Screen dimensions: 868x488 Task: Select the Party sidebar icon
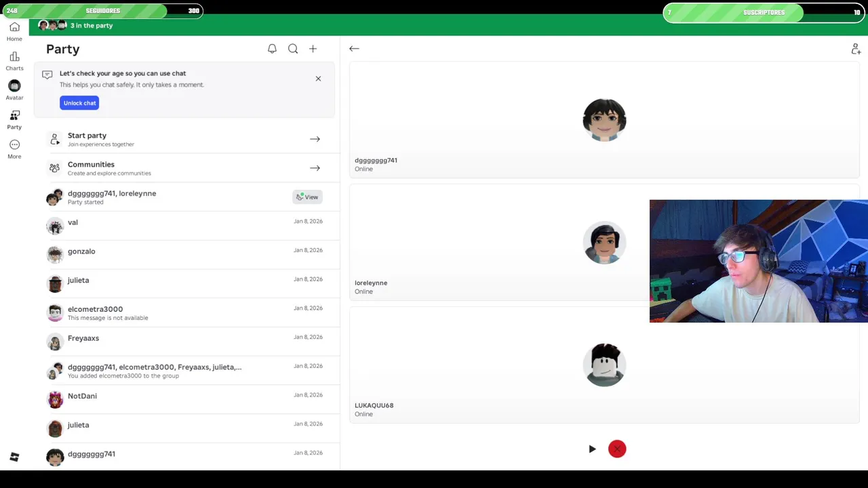14,120
